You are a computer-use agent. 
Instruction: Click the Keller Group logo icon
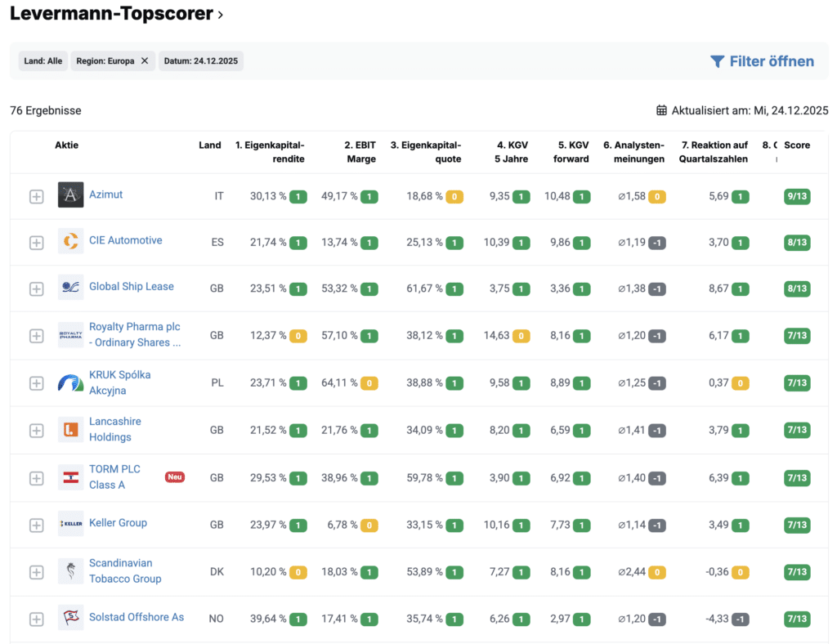point(71,524)
